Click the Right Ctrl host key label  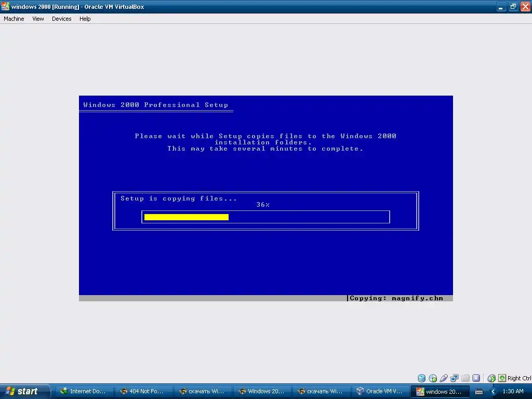(519, 378)
